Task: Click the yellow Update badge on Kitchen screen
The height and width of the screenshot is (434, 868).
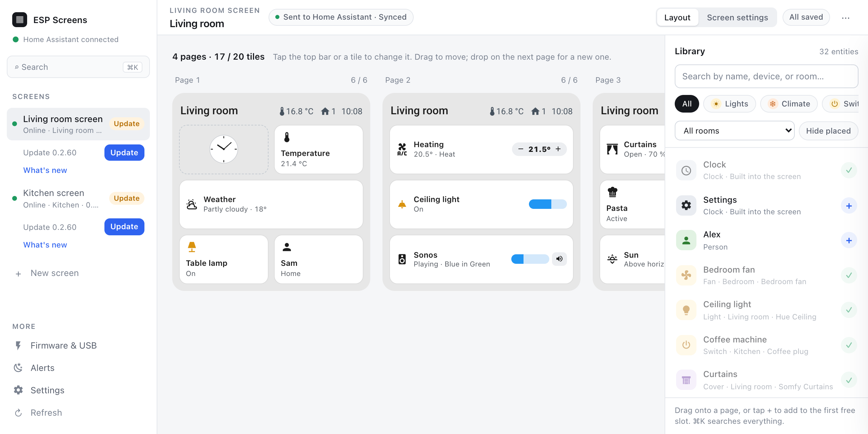Action: click(x=127, y=198)
